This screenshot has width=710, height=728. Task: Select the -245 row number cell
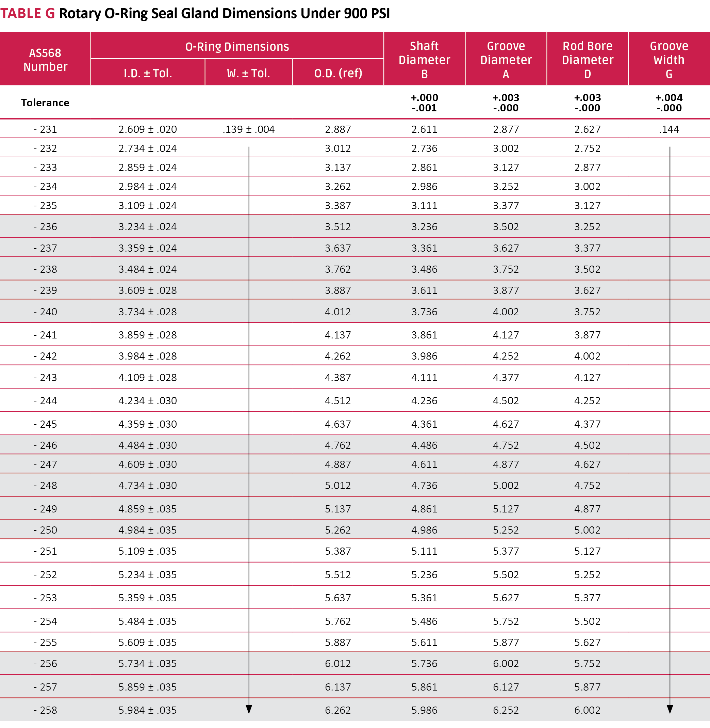(x=45, y=424)
